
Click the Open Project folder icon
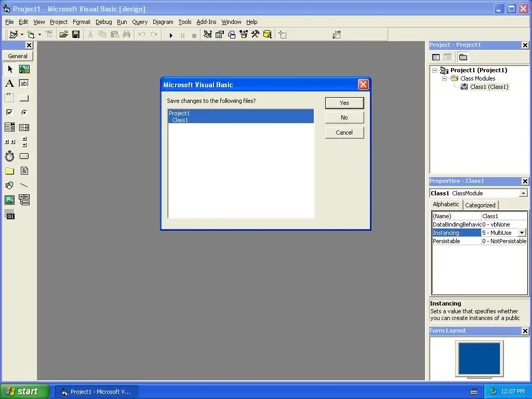(63, 34)
